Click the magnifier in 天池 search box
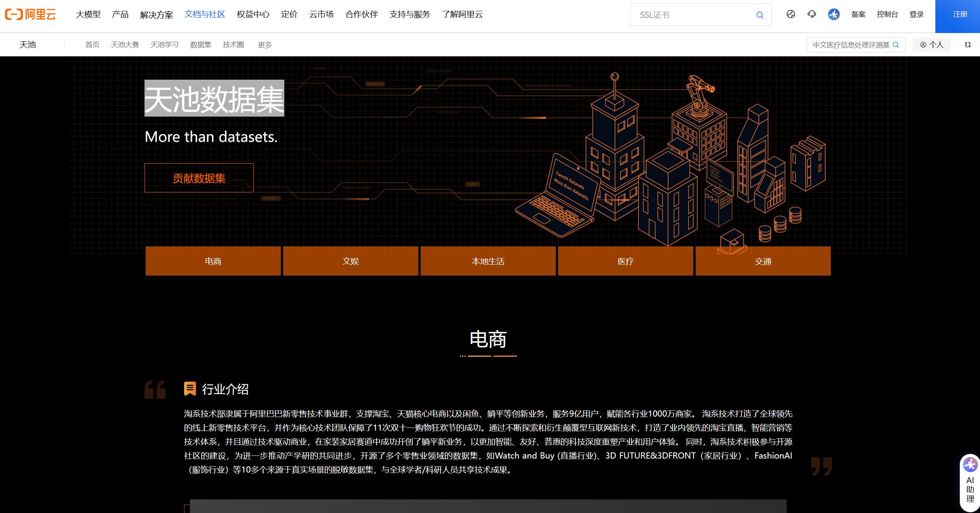Screen dimensions: 980x513 point(896,45)
